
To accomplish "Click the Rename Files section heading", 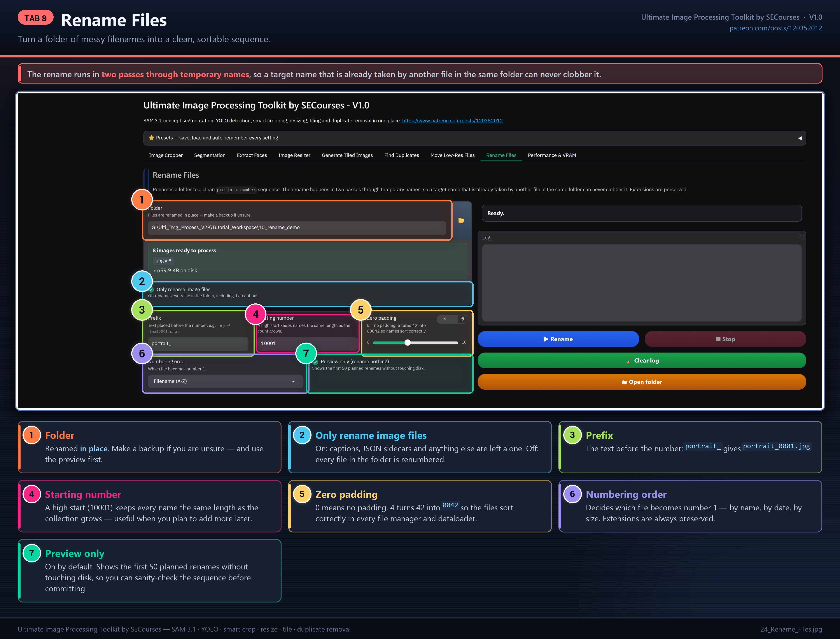I will 176,175.
